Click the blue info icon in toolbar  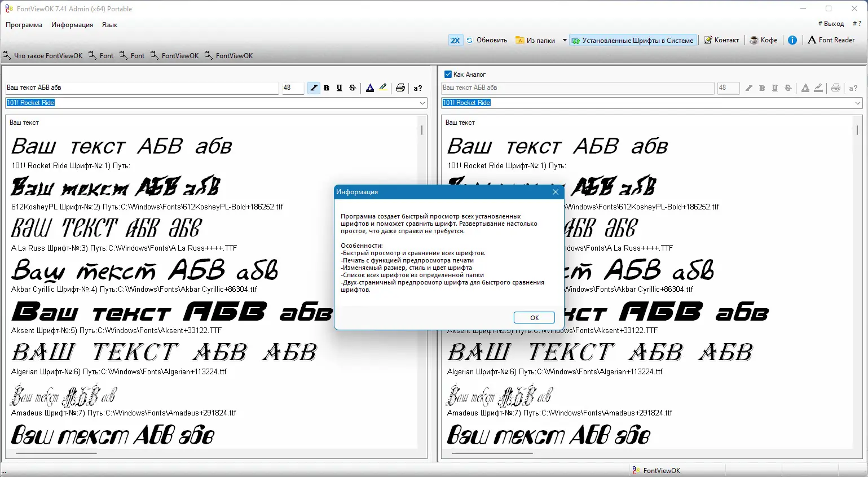(792, 40)
